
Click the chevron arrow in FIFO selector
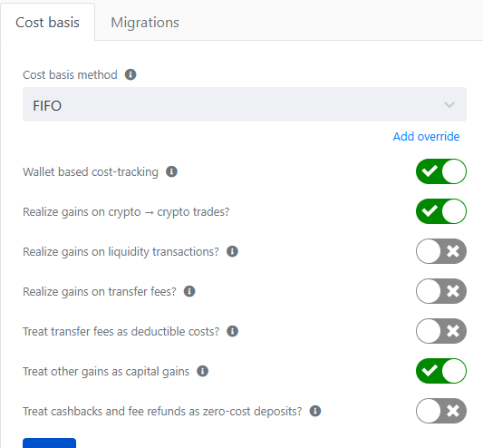click(x=449, y=105)
